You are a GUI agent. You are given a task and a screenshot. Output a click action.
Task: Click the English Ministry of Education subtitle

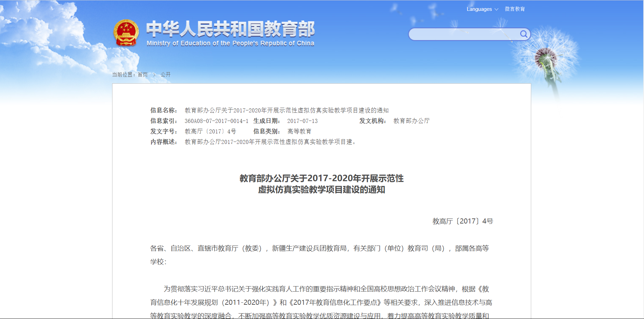(230, 43)
